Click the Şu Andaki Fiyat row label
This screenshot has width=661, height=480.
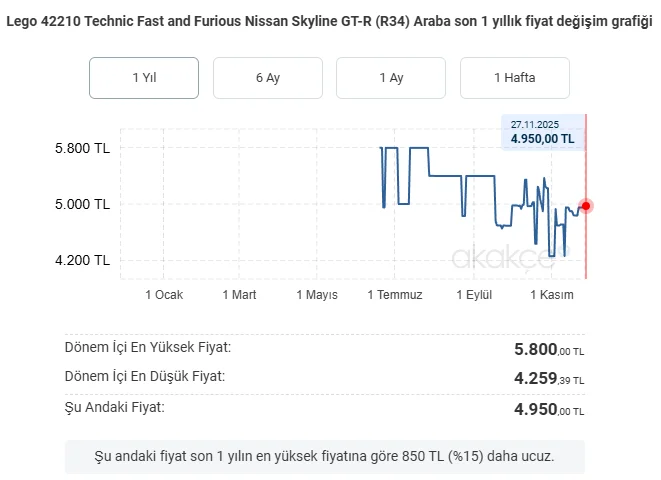114,407
